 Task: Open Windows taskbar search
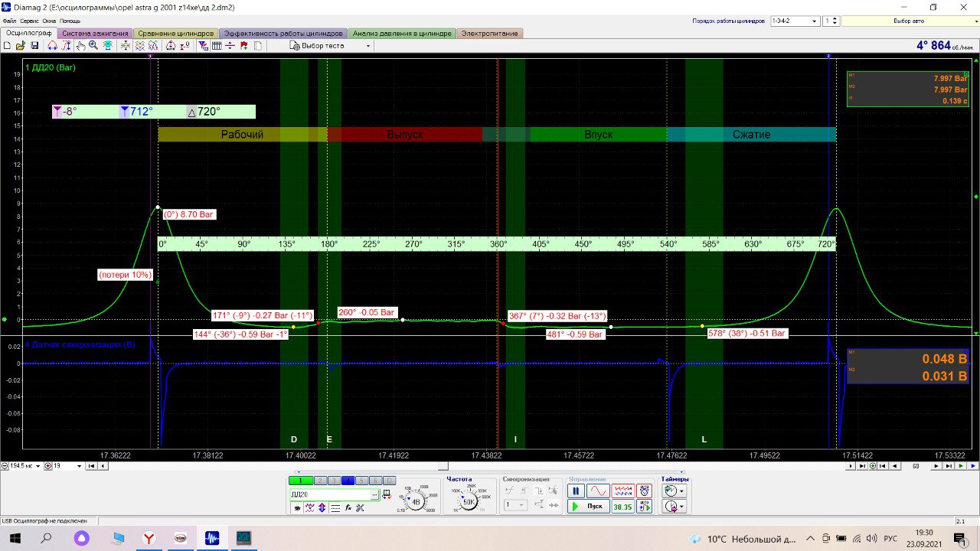[x=46, y=538]
